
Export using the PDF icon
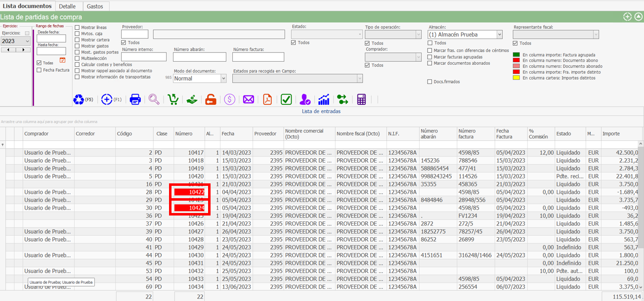click(x=267, y=99)
